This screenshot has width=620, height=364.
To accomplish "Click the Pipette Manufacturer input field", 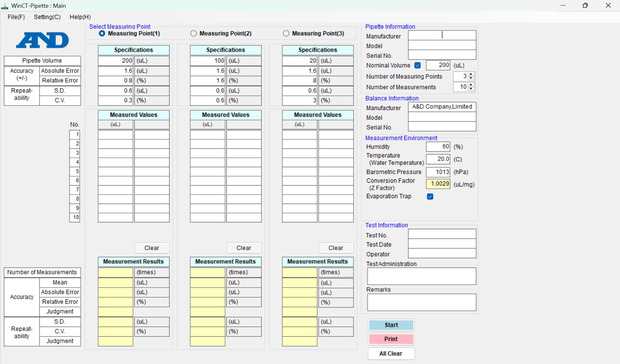I will click(442, 35).
